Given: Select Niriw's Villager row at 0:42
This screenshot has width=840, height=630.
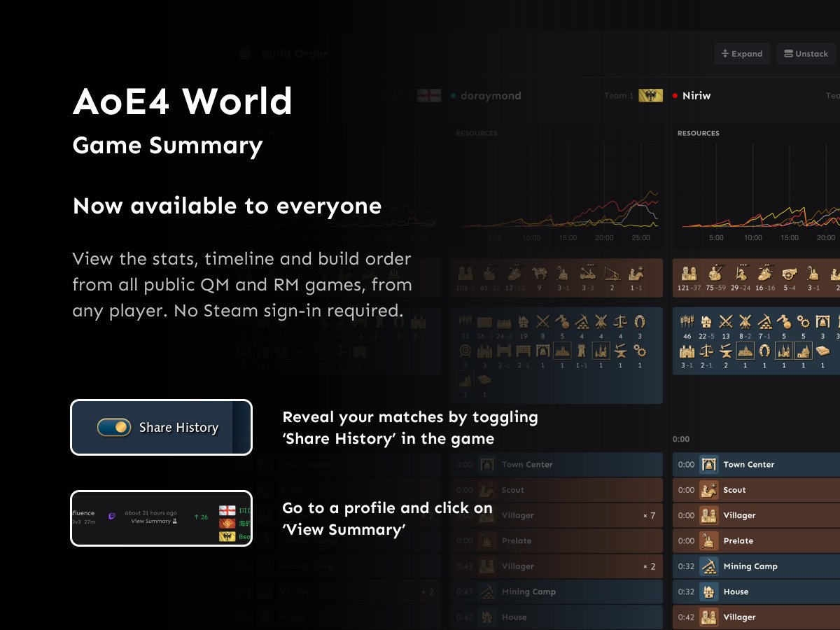Looking at the screenshot, I should click(756, 617).
